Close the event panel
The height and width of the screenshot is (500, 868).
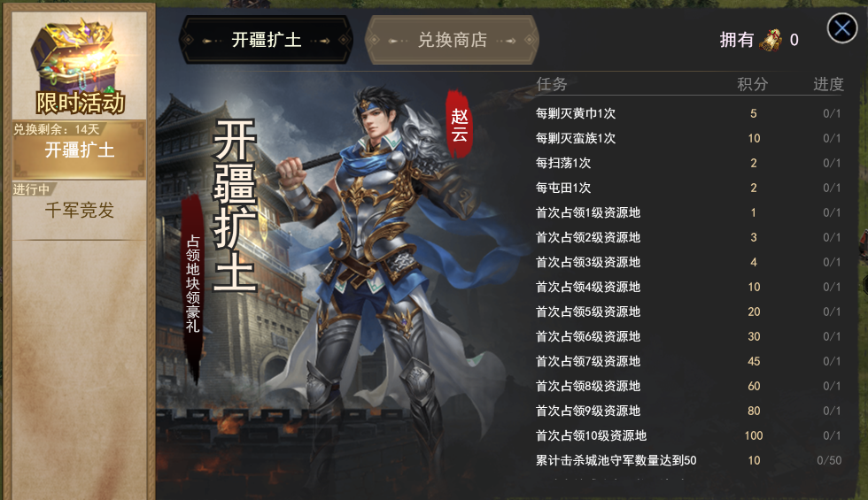pos(842,27)
